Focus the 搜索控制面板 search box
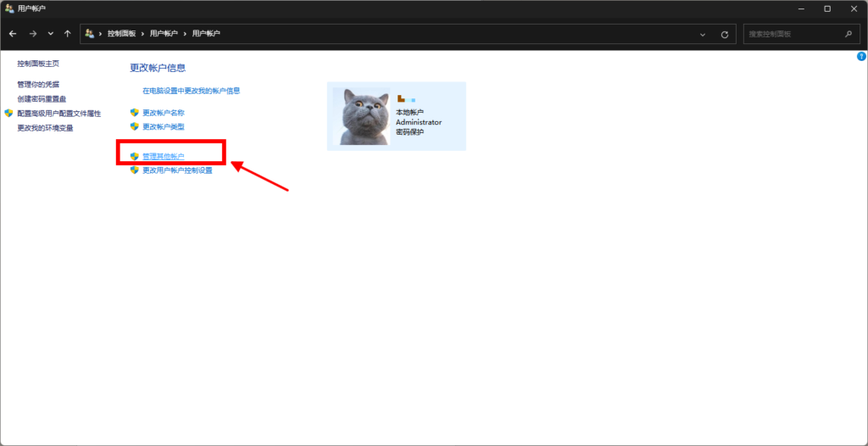 pyautogui.click(x=793, y=34)
